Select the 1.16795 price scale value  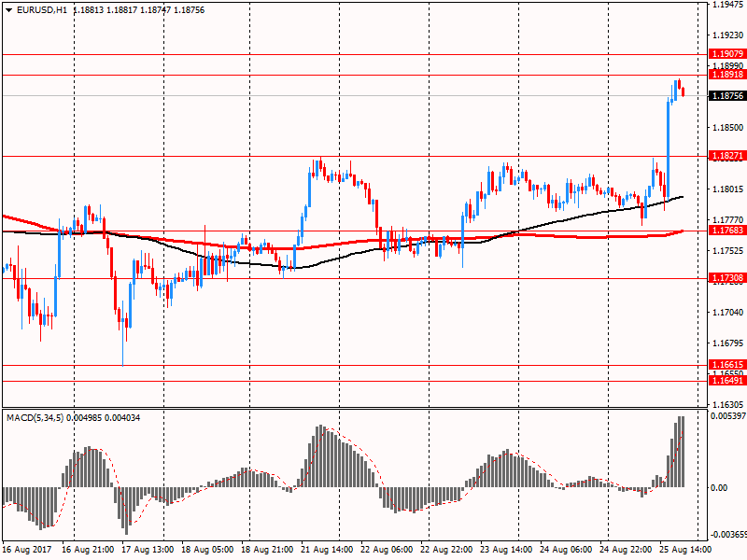(x=728, y=343)
